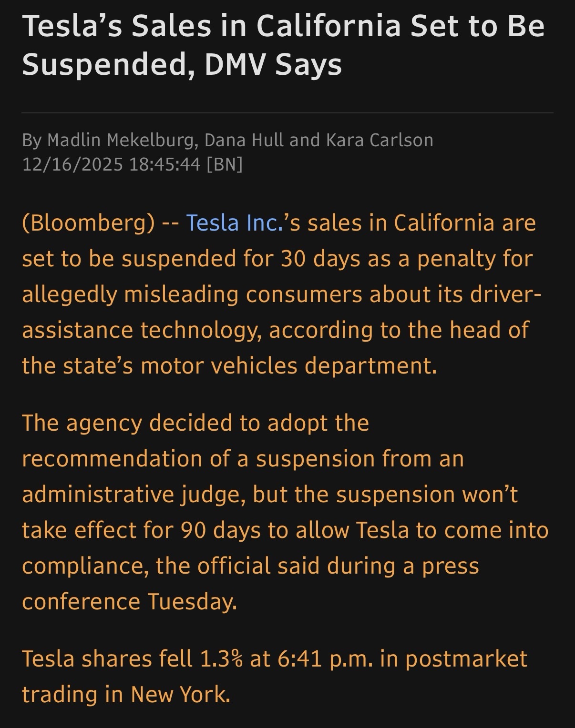Click the paragraph about Tesla shares falling 1.3%
This screenshot has height=728, width=575.
pos(275,677)
